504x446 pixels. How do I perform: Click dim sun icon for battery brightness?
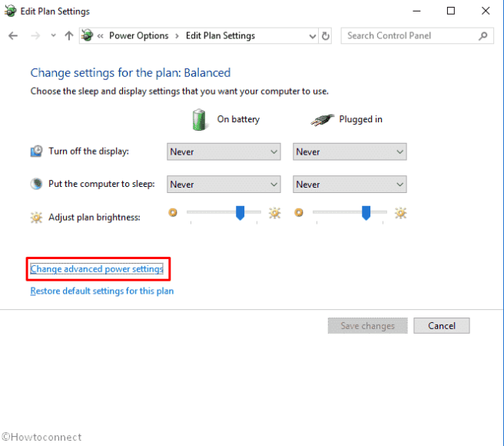pyautogui.click(x=173, y=213)
